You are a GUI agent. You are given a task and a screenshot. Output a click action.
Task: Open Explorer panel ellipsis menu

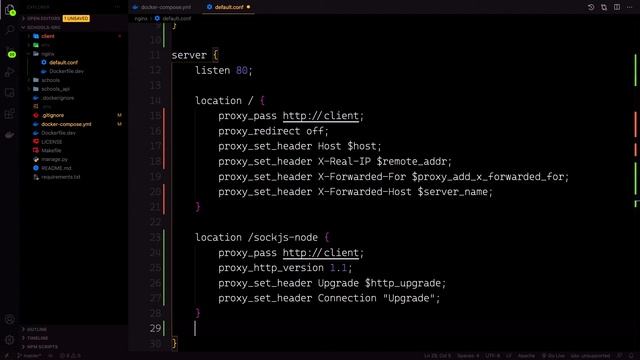[118, 7]
